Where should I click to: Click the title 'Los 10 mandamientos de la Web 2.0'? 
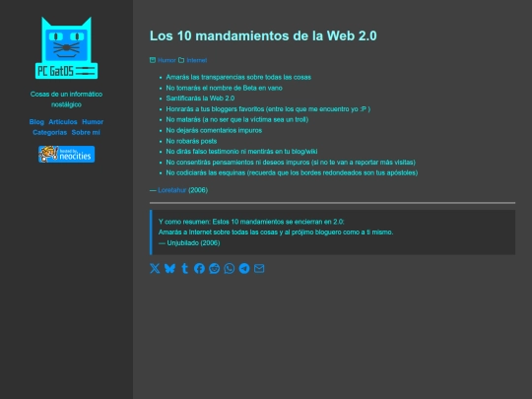pyautogui.click(x=263, y=35)
